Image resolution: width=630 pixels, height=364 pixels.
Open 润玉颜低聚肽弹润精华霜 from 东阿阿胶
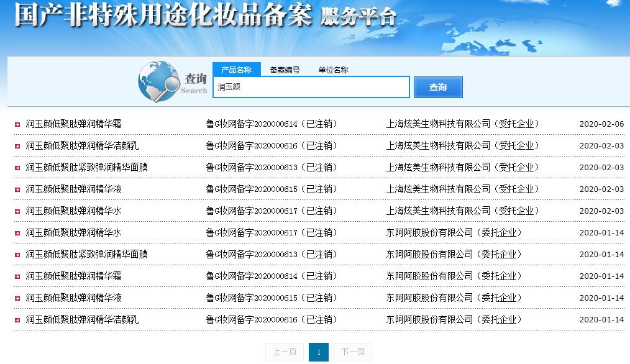73,276
